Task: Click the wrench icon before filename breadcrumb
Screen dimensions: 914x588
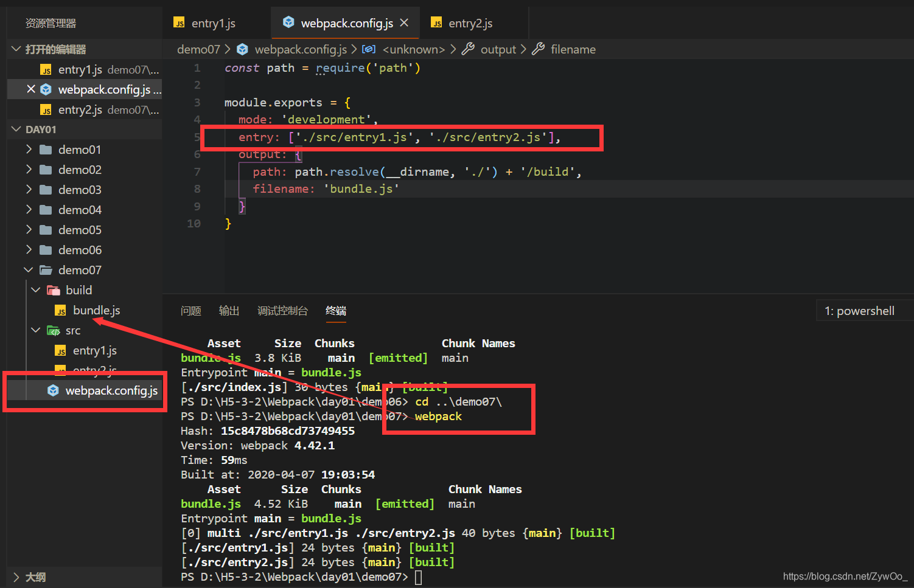Action: point(538,49)
